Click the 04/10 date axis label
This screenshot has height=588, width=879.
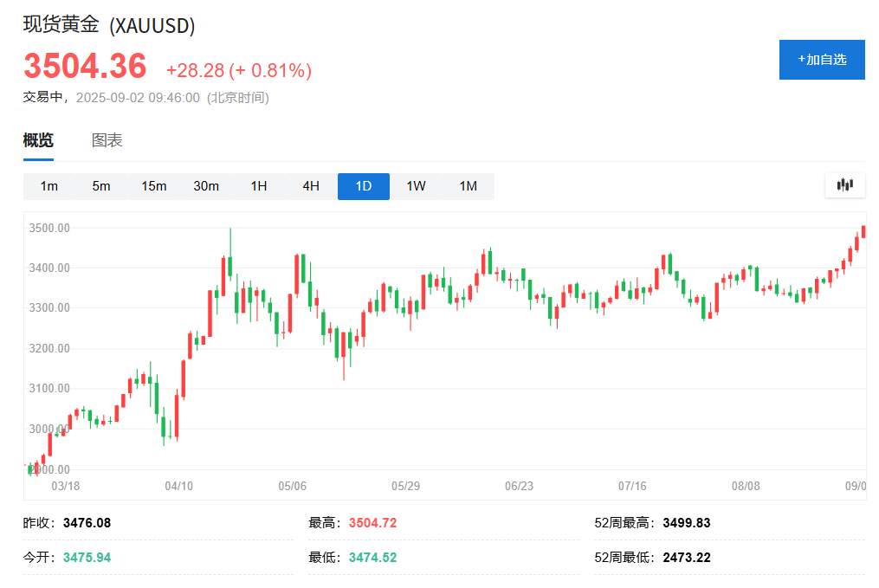point(178,487)
